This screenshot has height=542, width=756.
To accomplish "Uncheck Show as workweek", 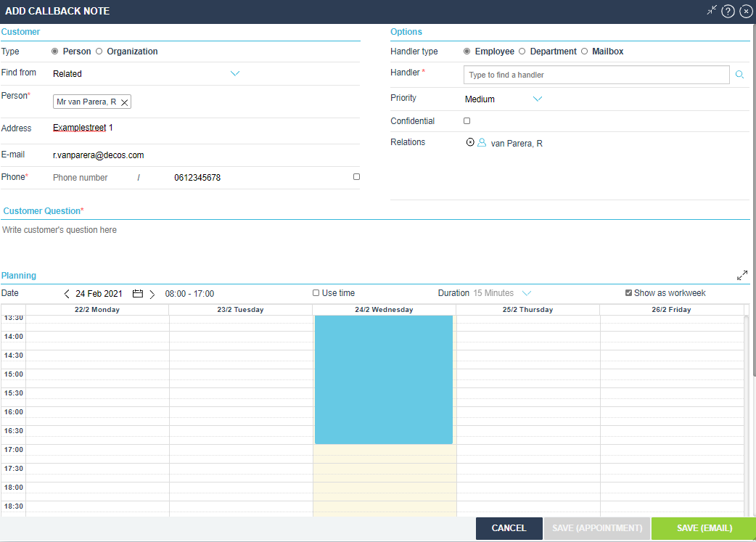I will 628,293.
